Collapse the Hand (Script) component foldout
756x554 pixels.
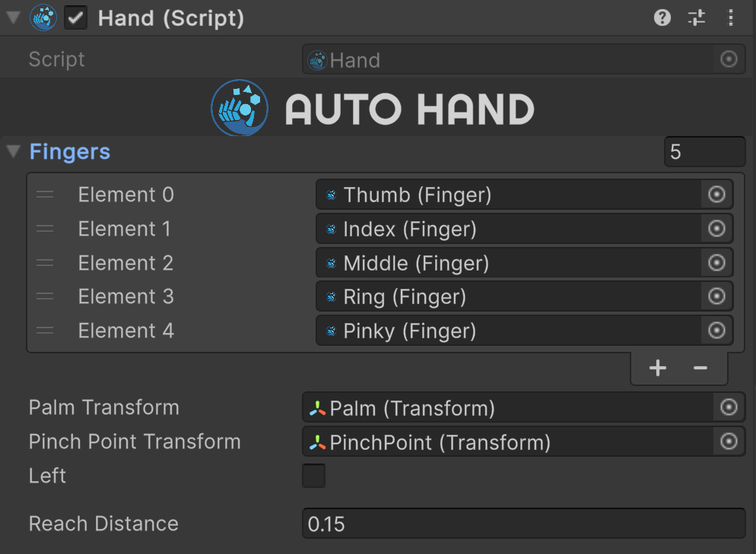[x=13, y=17]
